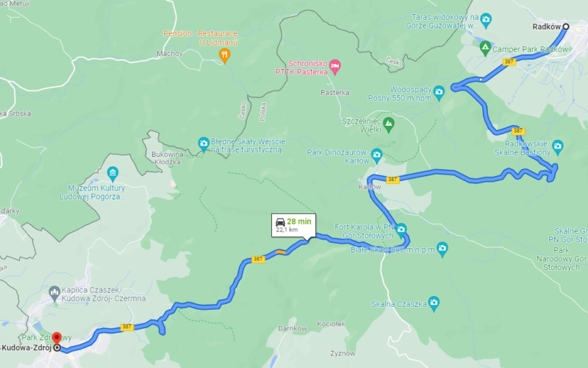Click the Szczeliniec Wielki mountain peak icon
588x368 pixels.
(389, 124)
